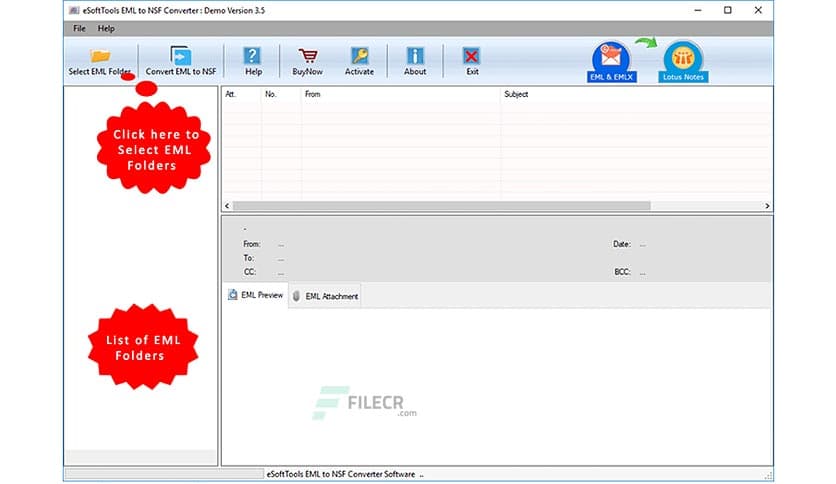This screenshot has height=484, width=836.
Task: Minimize the eSoftTools converter window
Action: click(698, 10)
